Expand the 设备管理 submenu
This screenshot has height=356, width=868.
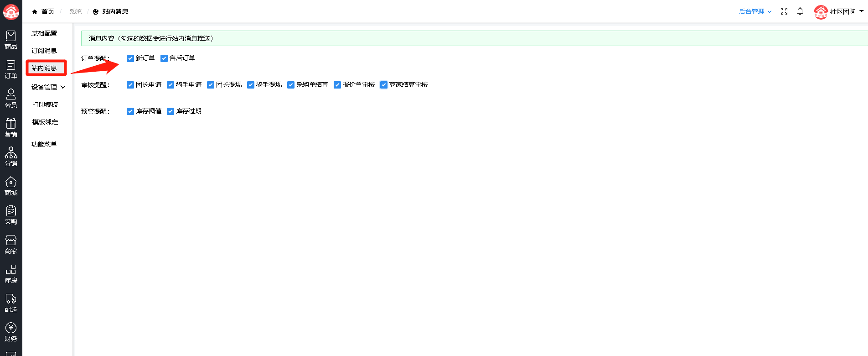pos(48,87)
